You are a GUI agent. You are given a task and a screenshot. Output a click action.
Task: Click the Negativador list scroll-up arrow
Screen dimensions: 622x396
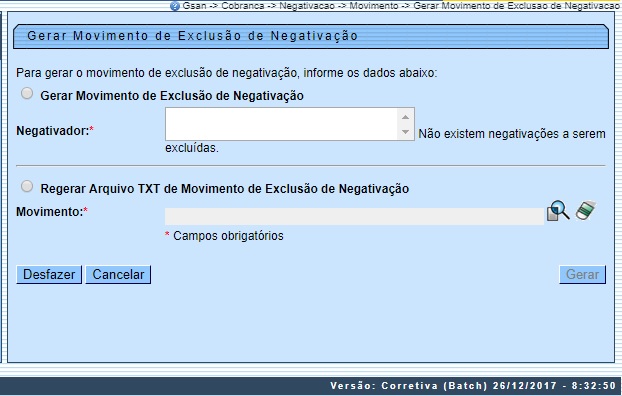[x=405, y=117]
